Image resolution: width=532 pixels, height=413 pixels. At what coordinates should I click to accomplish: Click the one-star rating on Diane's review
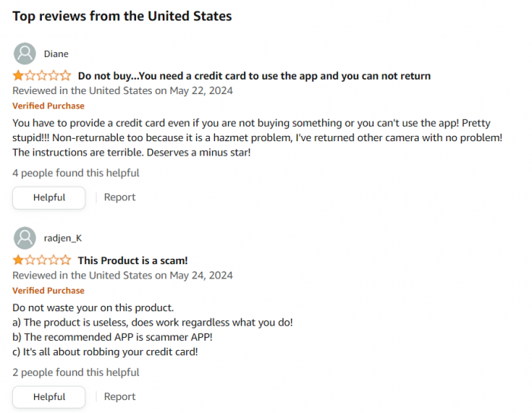tap(42, 76)
